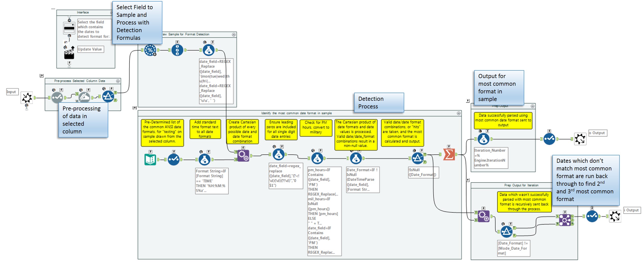Collapse the Identify most common date format container
Viewport: 644px width, 262px height.
[459, 113]
